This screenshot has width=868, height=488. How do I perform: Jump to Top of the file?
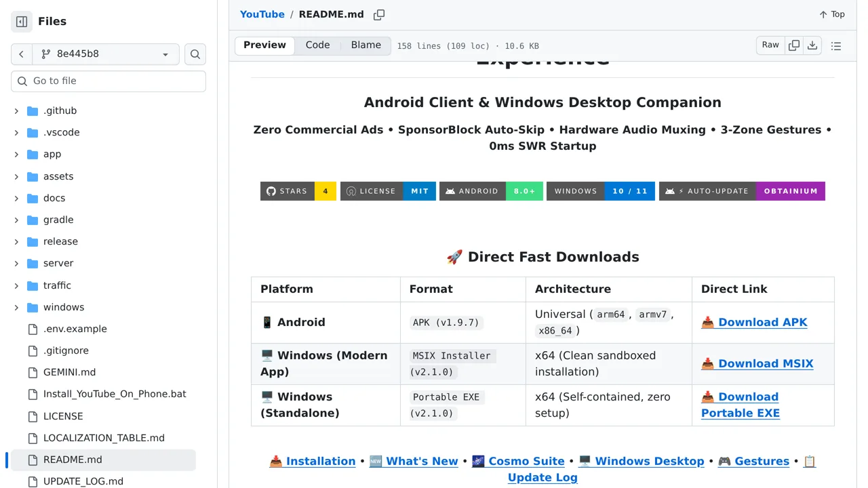[x=832, y=14]
